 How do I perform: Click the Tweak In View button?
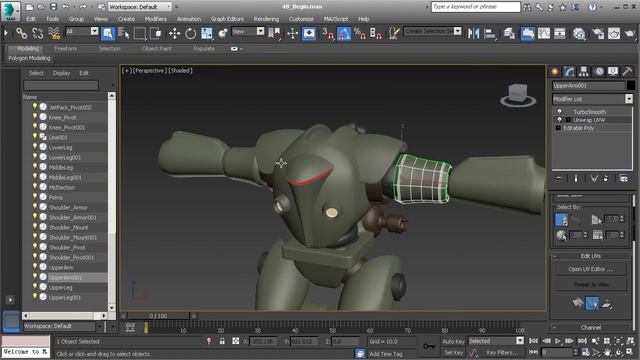(x=590, y=284)
